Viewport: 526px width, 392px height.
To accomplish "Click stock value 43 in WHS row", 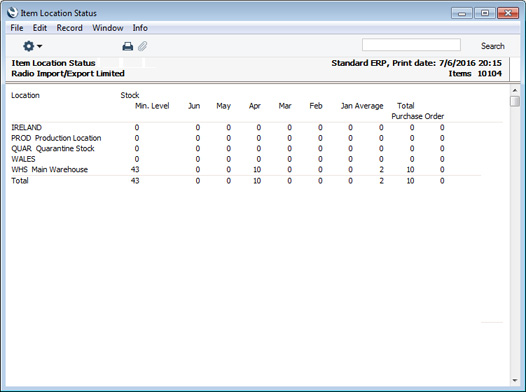I will 135,169.
